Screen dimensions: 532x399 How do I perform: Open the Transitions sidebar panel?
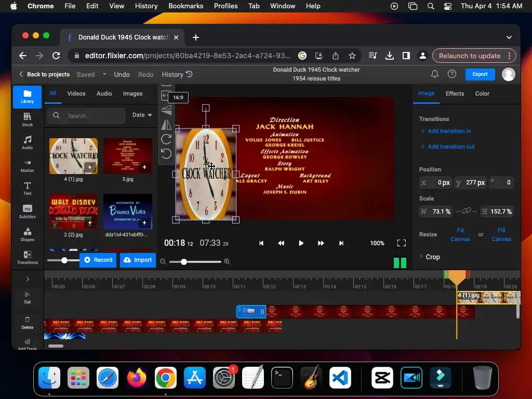27,258
